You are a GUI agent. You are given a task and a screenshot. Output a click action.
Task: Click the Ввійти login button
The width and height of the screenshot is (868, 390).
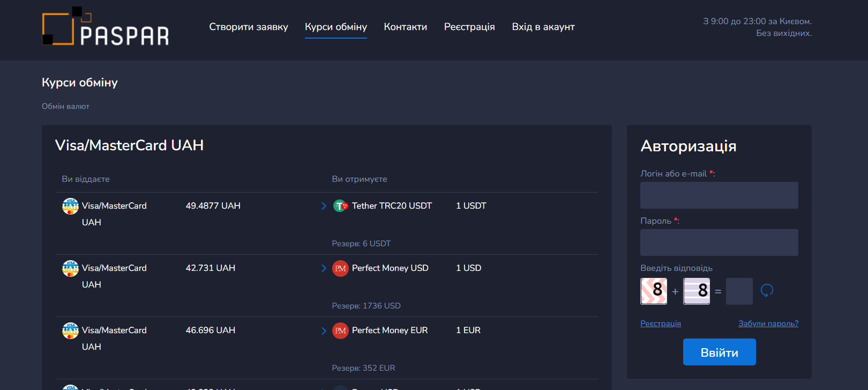720,352
